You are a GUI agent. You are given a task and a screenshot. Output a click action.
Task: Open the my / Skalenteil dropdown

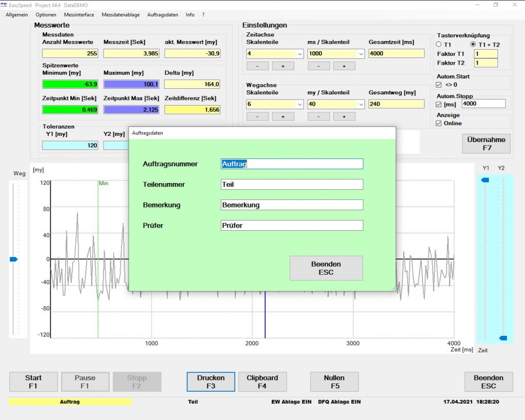pyautogui.click(x=360, y=104)
